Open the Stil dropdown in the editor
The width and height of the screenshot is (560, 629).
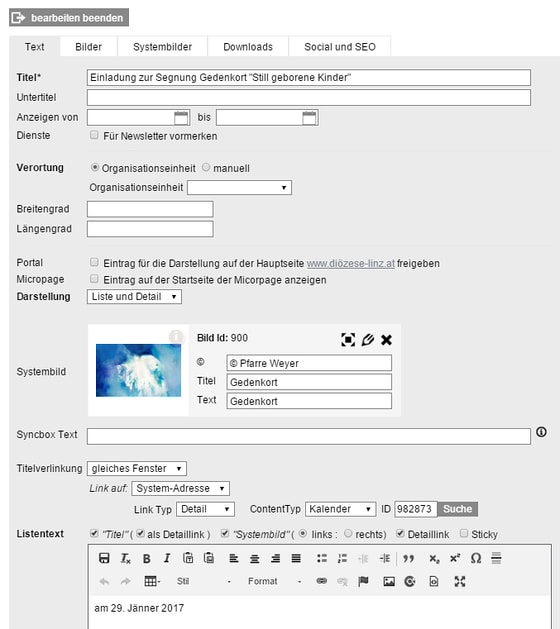click(x=204, y=581)
